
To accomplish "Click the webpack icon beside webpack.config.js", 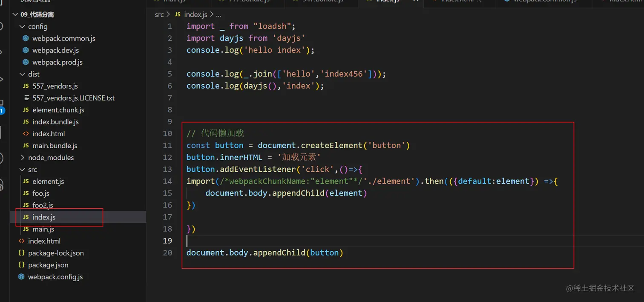I will [21, 277].
